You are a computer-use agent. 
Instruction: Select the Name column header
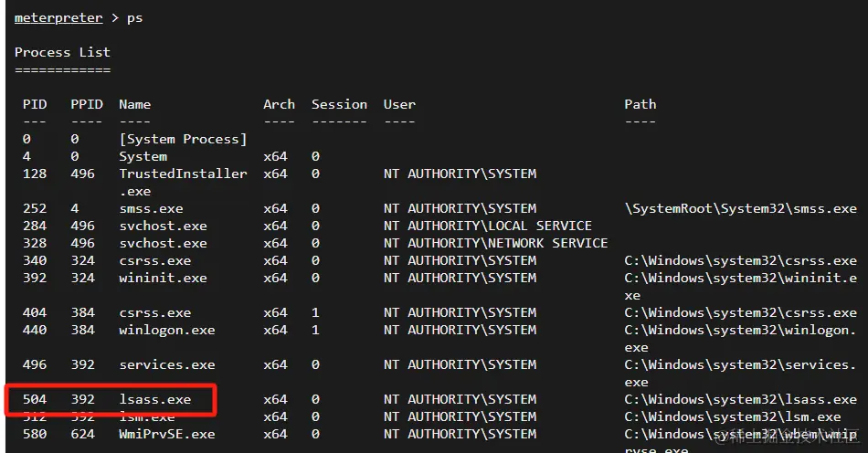tap(135, 104)
